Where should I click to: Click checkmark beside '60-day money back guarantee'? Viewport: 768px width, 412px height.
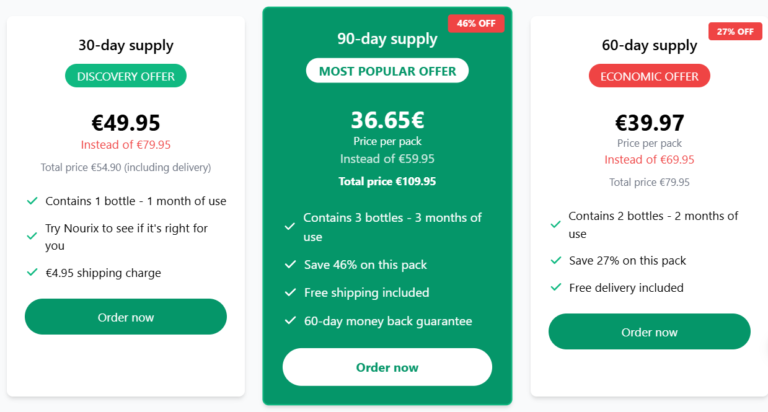click(x=290, y=321)
